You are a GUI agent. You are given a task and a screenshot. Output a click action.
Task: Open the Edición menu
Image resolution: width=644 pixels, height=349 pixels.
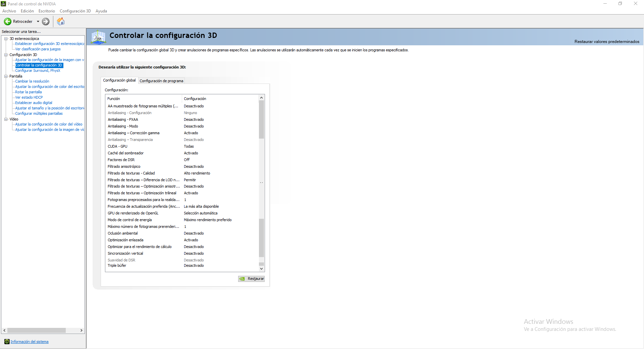27,11
